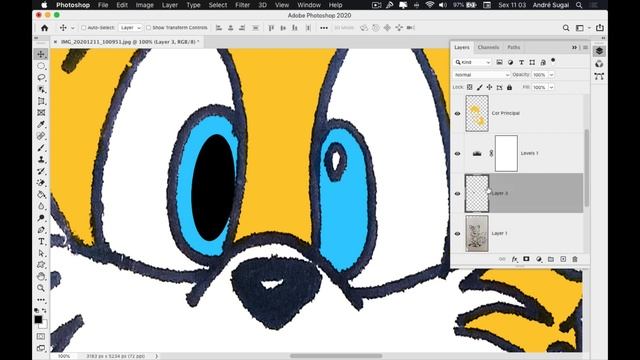
Task: Open the Layer menu
Action: [x=169, y=5]
